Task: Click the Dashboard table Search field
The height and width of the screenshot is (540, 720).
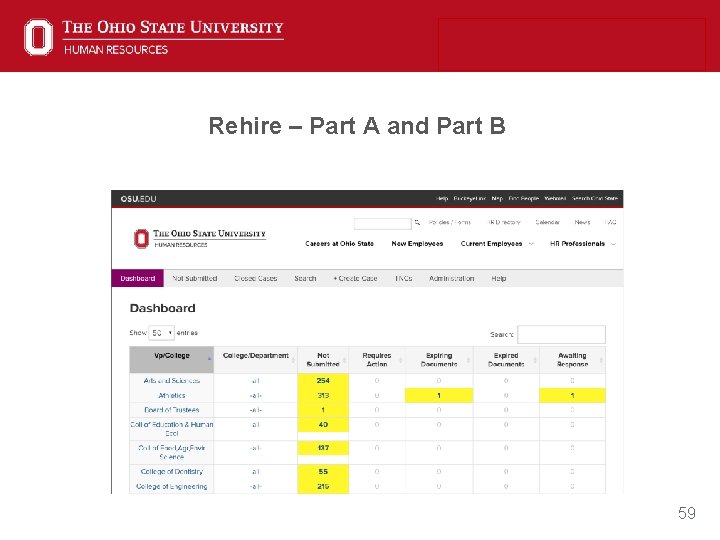Action: click(561, 334)
